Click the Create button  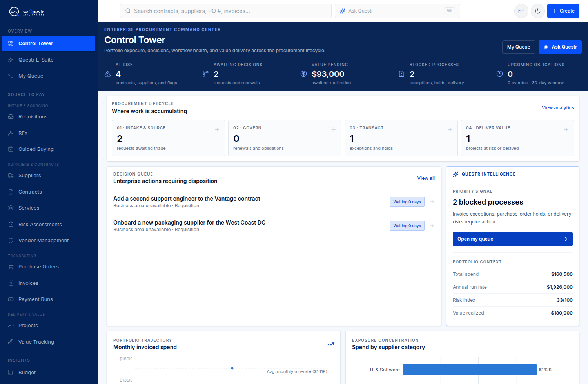pos(563,11)
